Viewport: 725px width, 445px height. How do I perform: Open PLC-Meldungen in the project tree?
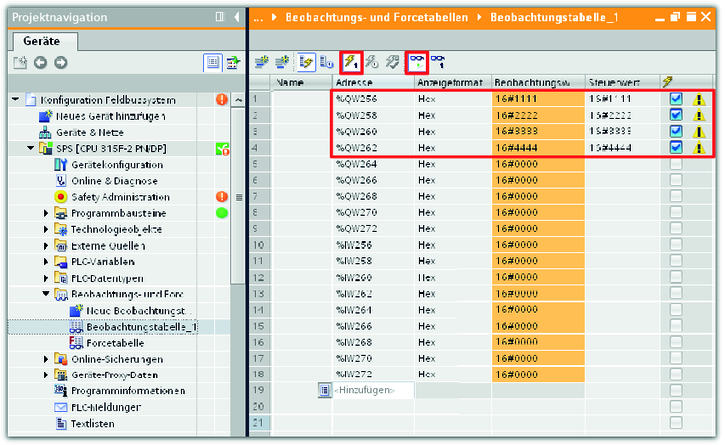[113, 407]
